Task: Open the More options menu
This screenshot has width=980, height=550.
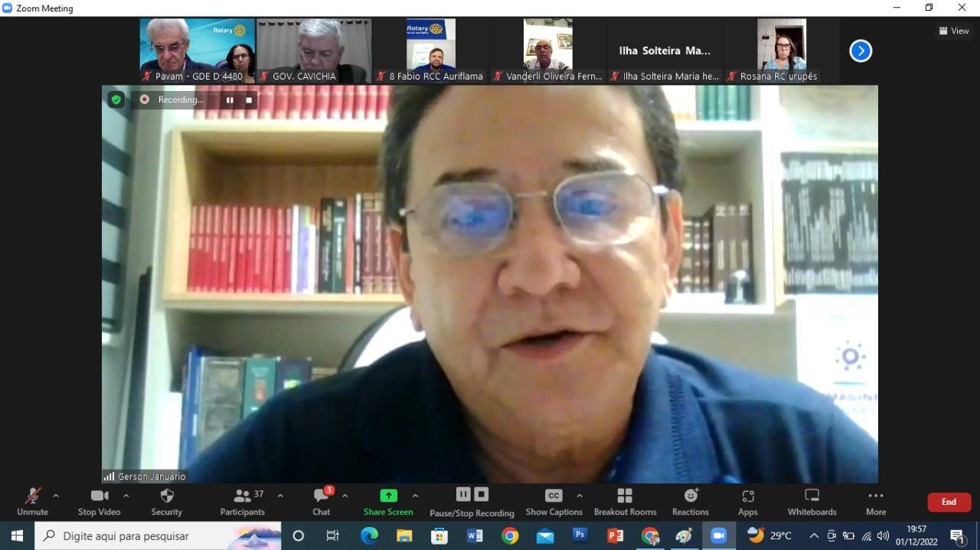Action: click(x=876, y=501)
